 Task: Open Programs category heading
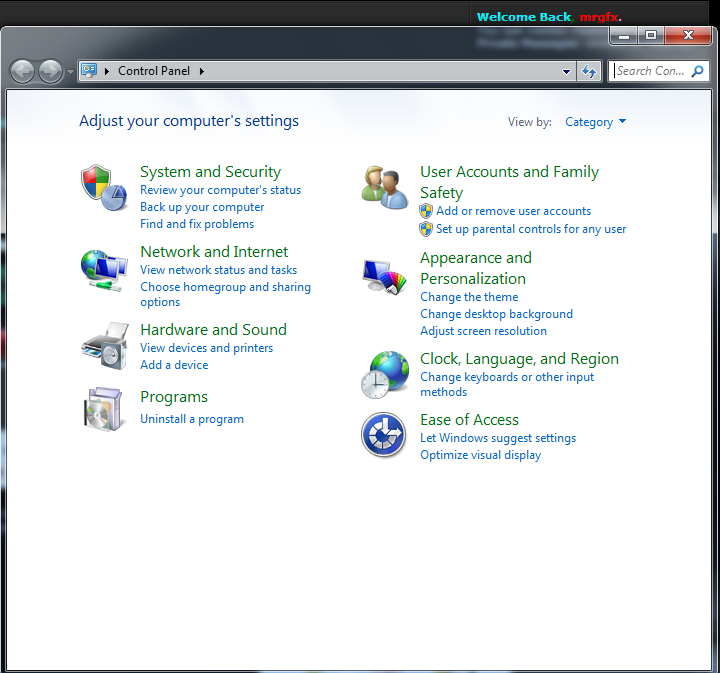click(174, 397)
